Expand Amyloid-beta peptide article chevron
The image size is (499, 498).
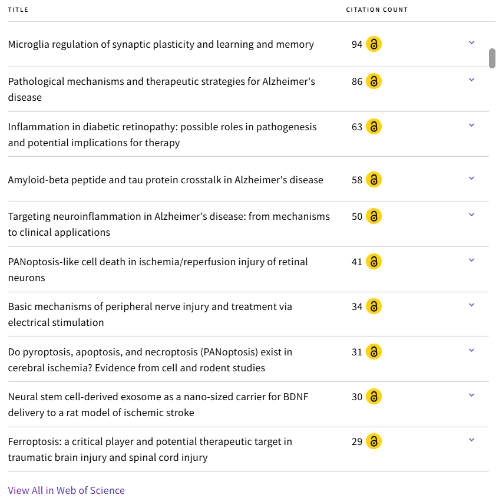471,178
